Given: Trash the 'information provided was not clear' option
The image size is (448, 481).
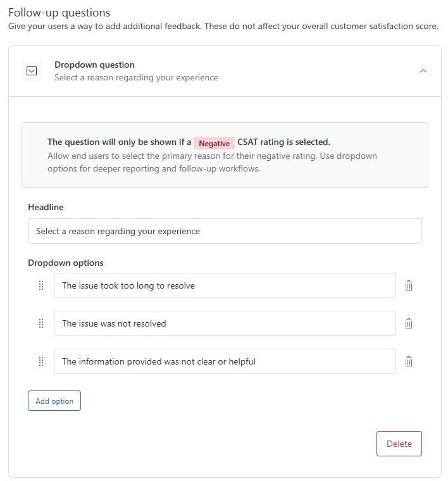Looking at the screenshot, I should tap(409, 361).
